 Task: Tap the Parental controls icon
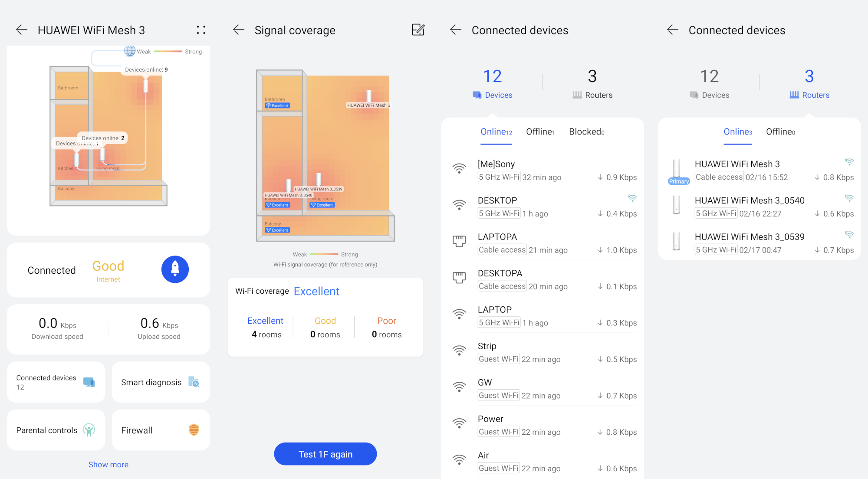pos(89,430)
